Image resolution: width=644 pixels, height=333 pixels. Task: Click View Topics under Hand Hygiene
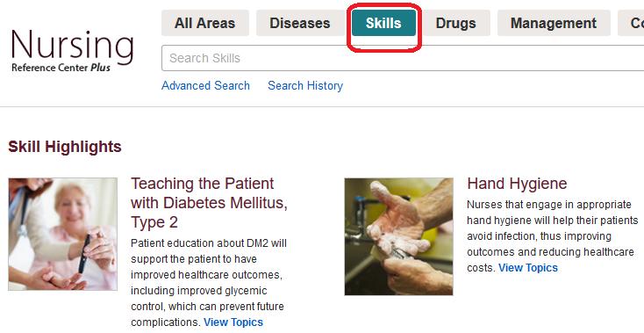pos(528,268)
